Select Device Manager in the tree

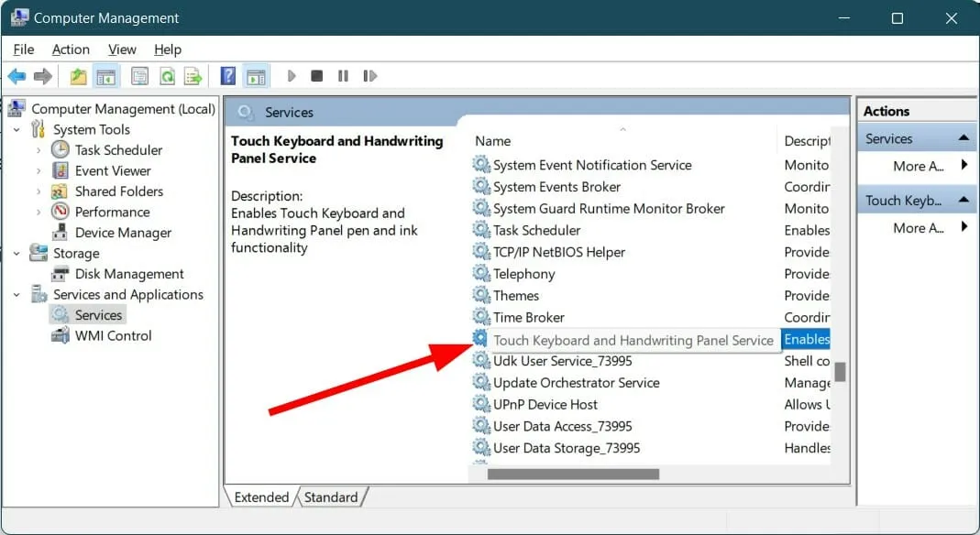[124, 233]
